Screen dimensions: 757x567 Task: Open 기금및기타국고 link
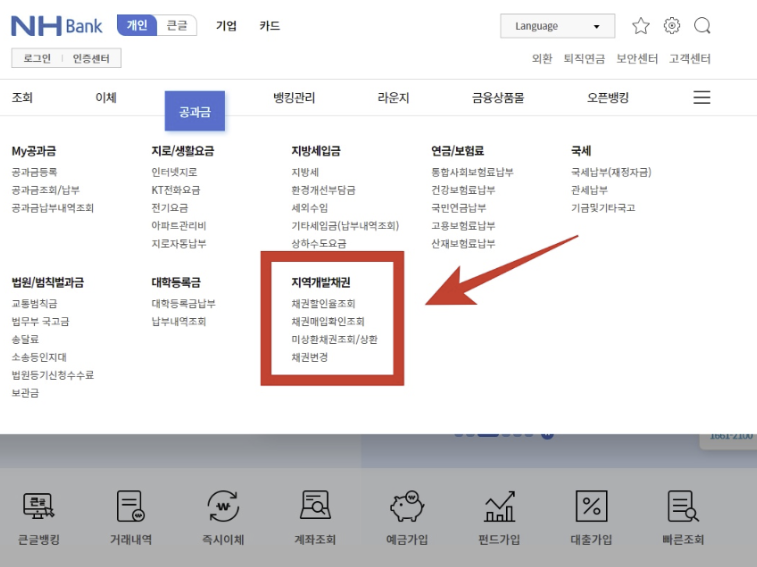pos(603,208)
